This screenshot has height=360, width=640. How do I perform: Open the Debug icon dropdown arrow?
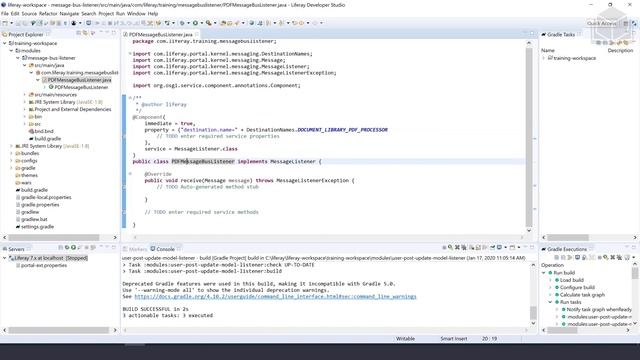click(x=189, y=23)
